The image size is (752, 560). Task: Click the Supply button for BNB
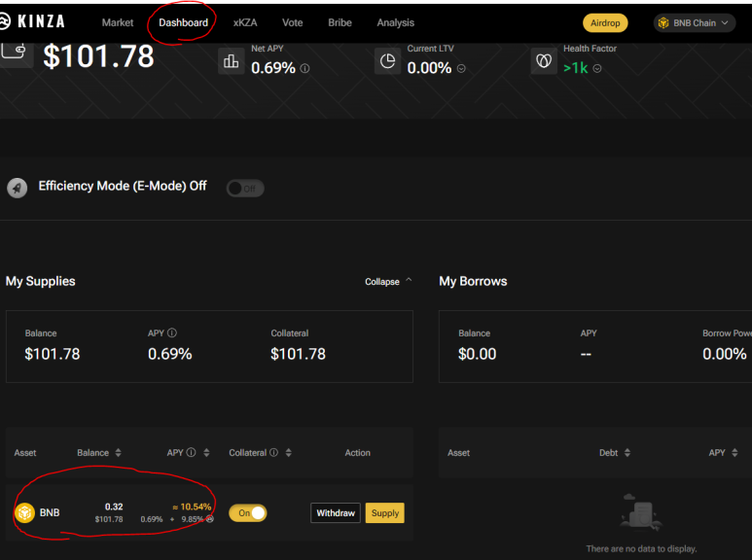384,513
